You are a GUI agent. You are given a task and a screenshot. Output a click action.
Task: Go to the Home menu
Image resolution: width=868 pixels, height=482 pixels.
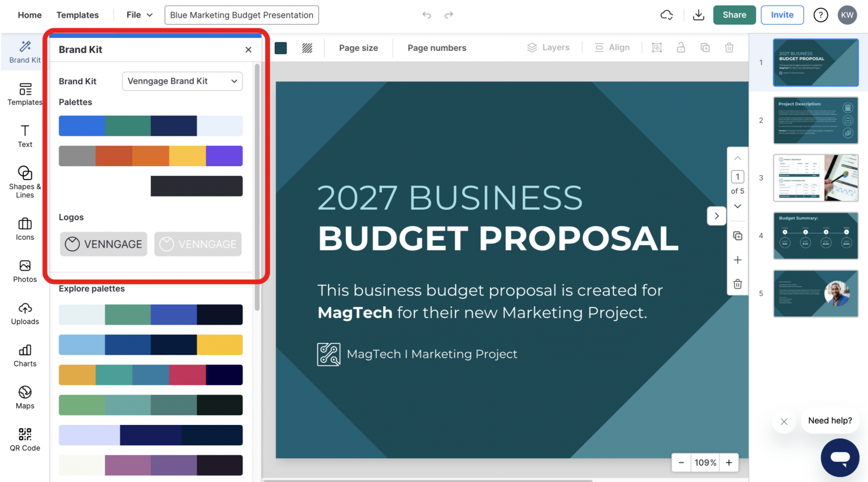[29, 15]
